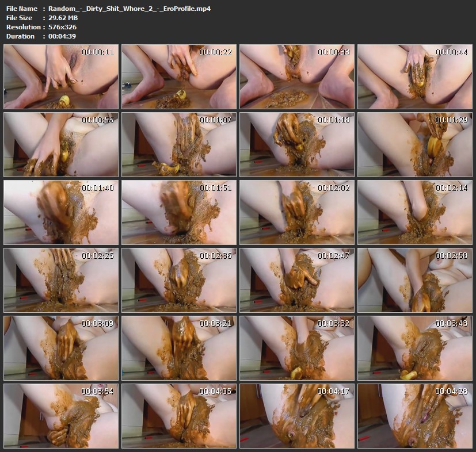
Task: Click the .mp4 file name text
Action: [x=129, y=9]
